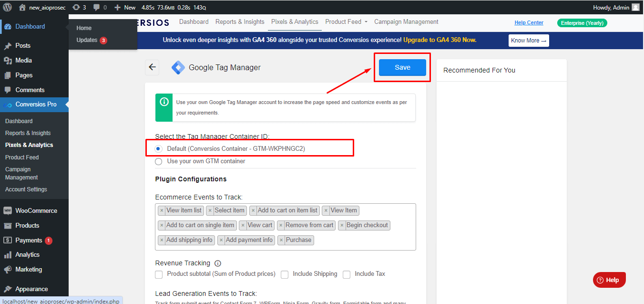Screen dimensions: 644x304
Task: Open Comments in the admin sidebar
Action: pos(34,90)
